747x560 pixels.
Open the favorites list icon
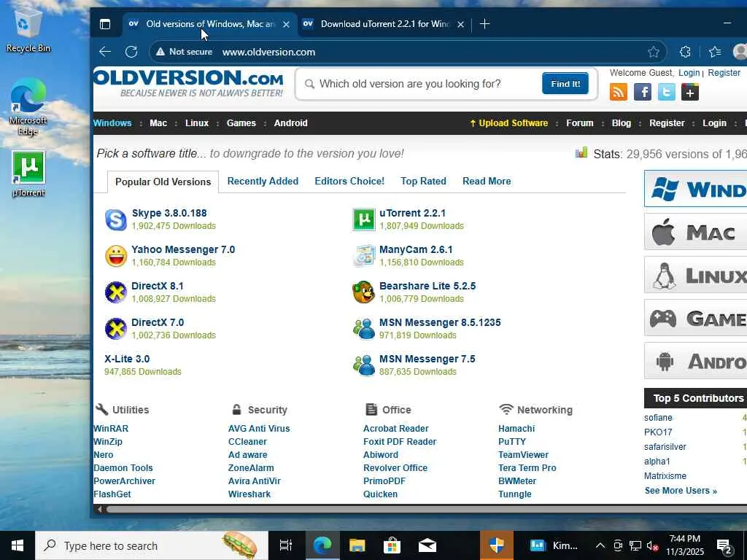(715, 52)
